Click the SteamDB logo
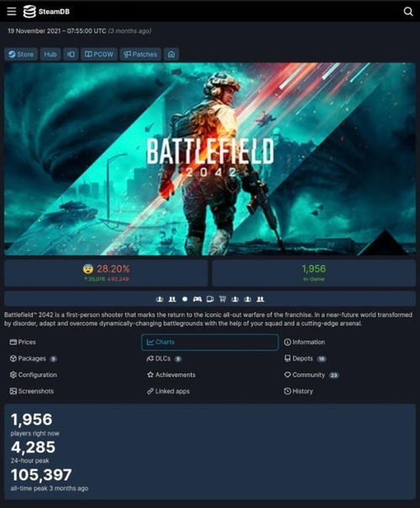 (x=46, y=12)
